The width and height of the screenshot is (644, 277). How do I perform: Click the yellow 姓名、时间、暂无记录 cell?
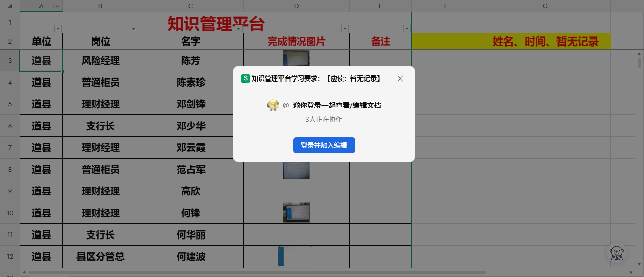[511, 42]
